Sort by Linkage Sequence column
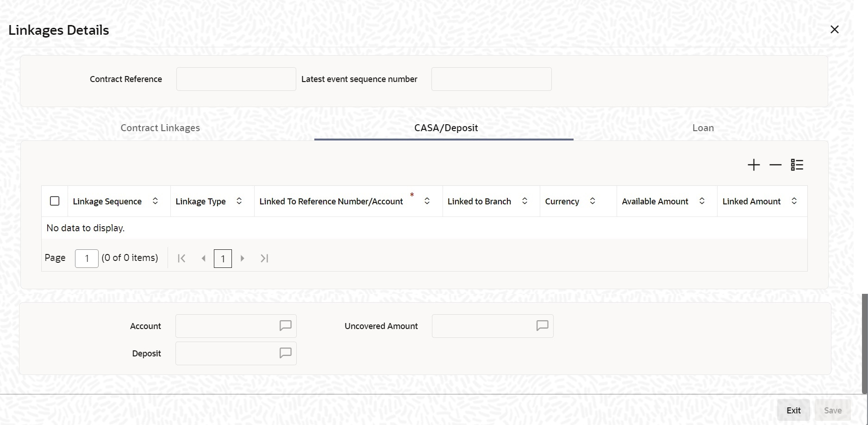Image resolution: width=868 pixels, height=425 pixels. point(156,201)
